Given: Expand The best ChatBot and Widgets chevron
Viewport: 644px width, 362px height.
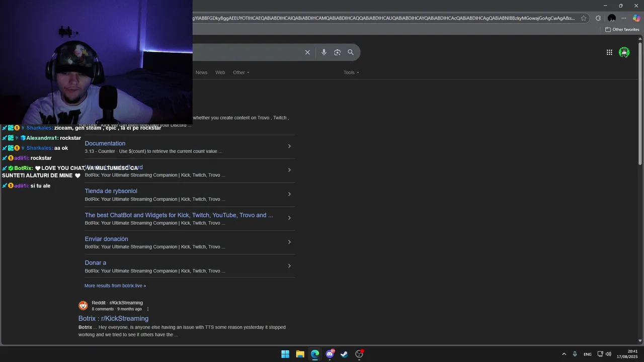Looking at the screenshot, I should point(289,218).
